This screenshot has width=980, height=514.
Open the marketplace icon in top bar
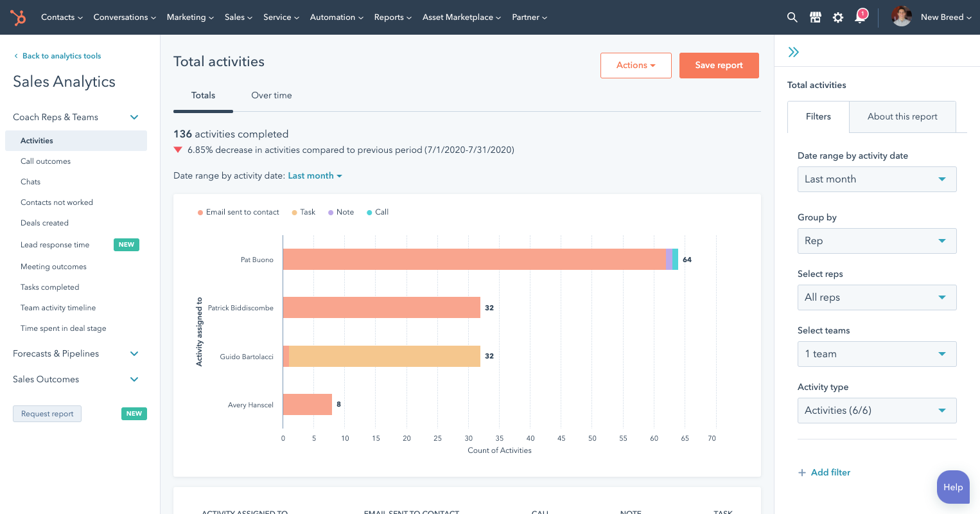[815, 17]
